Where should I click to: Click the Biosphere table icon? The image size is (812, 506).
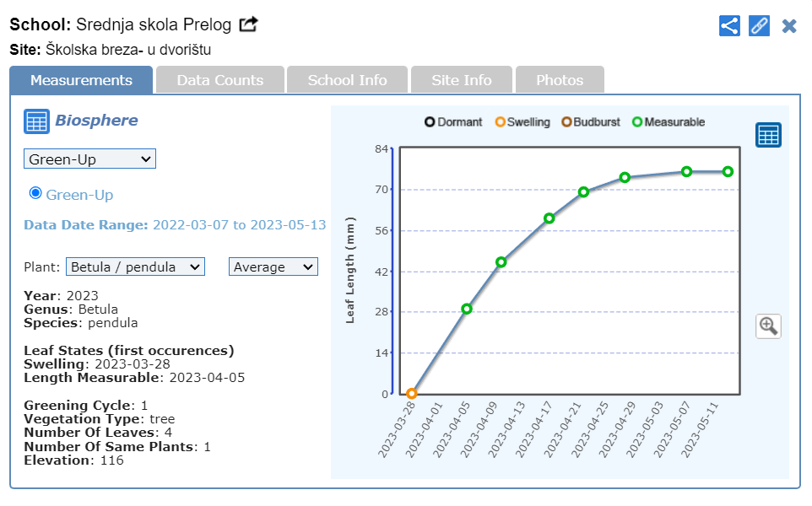point(36,121)
